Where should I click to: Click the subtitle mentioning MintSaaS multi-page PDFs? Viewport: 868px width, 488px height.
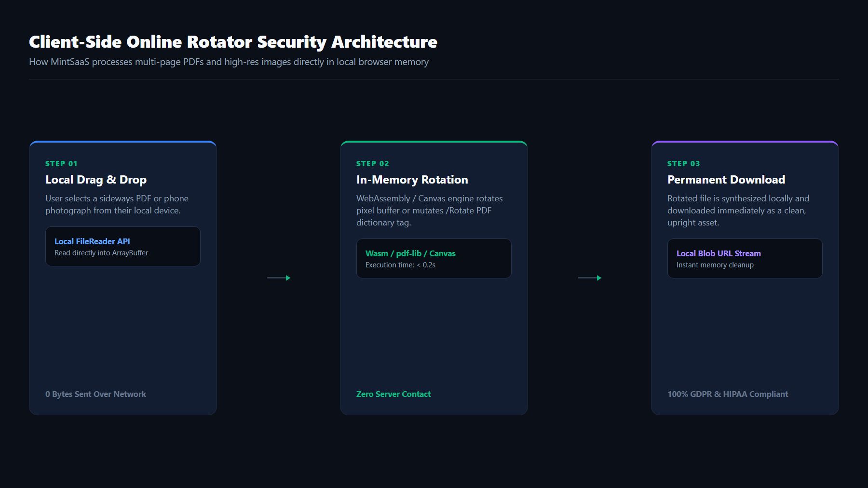[x=229, y=62]
